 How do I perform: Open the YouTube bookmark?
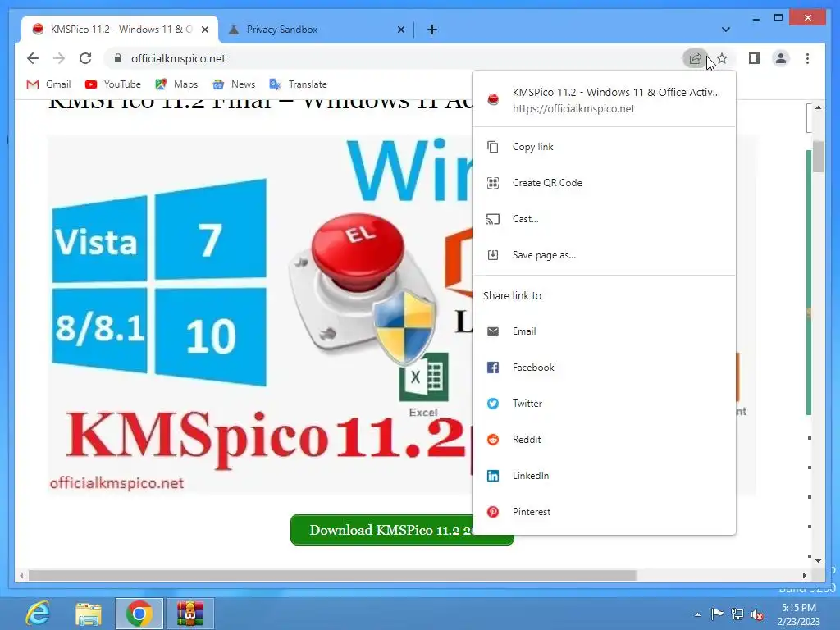[x=113, y=84]
